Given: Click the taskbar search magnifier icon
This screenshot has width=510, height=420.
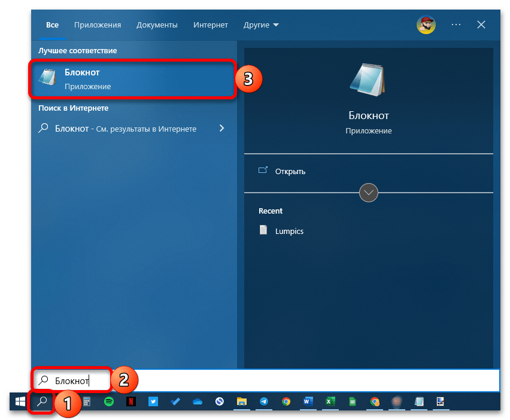Looking at the screenshot, I should click(42, 402).
